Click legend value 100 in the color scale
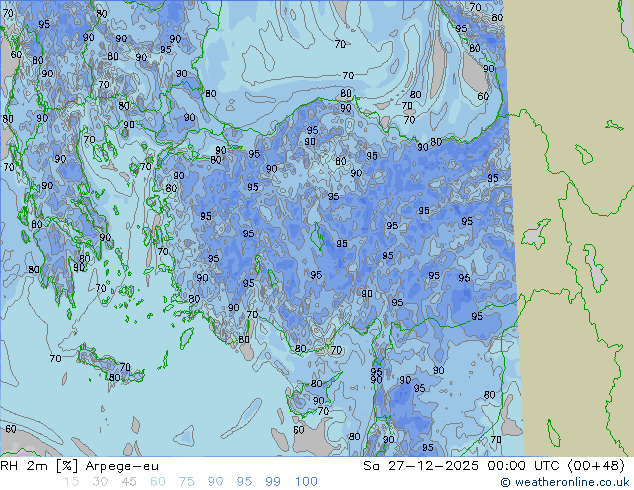This screenshot has width=634, height=490. point(306,482)
